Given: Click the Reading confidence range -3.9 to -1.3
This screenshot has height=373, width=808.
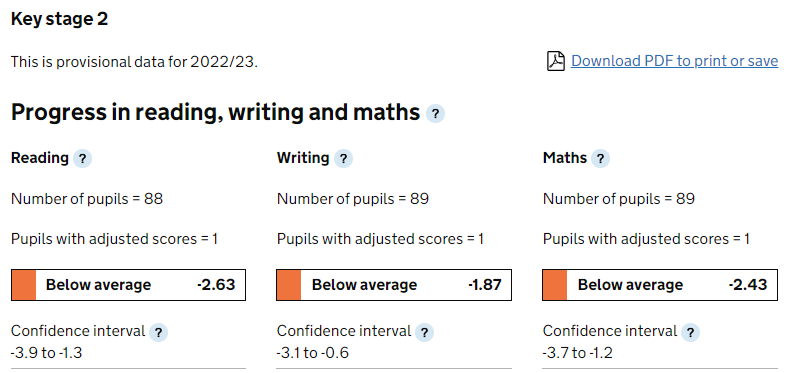Looking at the screenshot, I should point(46,353).
